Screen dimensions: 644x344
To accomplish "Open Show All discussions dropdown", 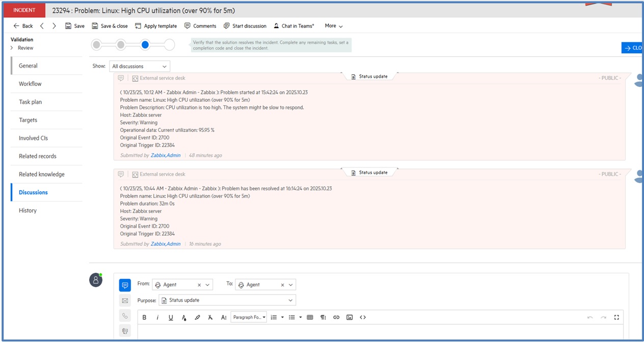I will tap(140, 66).
